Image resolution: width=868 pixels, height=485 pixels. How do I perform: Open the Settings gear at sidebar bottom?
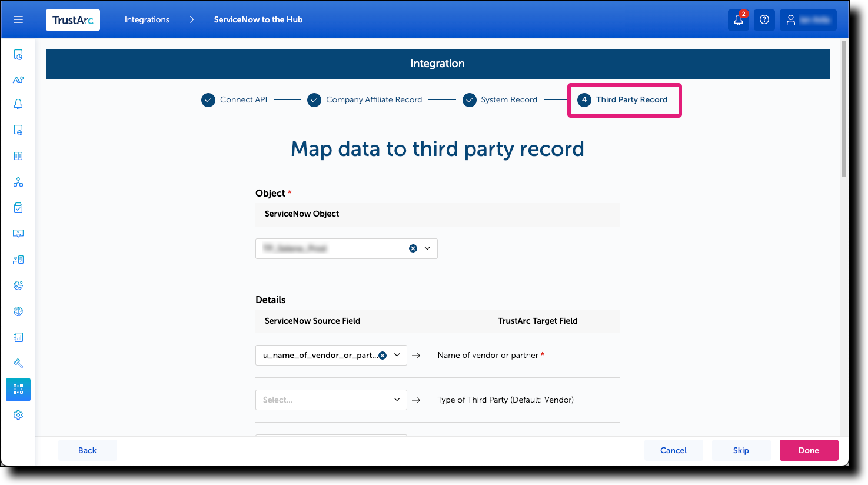[x=18, y=414]
